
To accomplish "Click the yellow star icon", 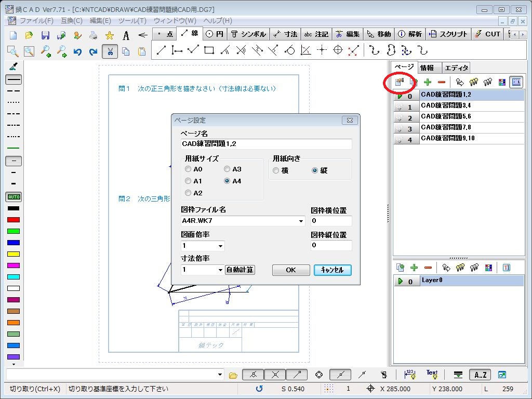I will coord(109,35).
